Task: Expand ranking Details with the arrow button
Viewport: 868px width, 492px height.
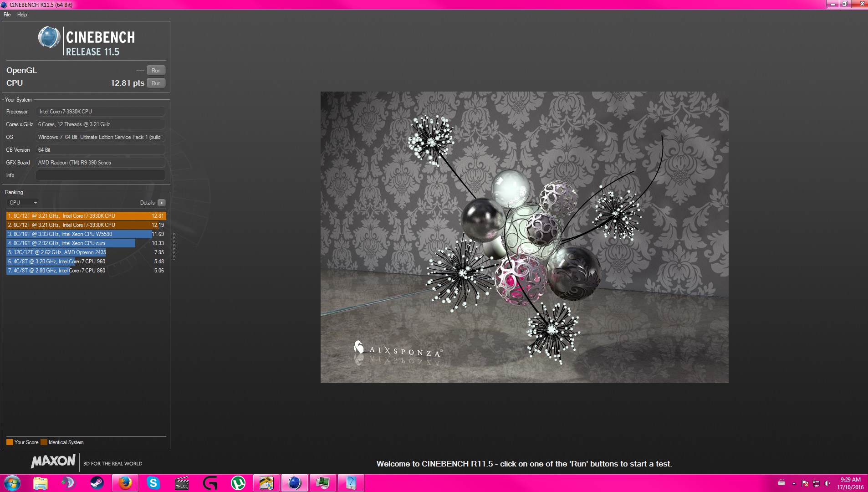Action: pos(162,203)
